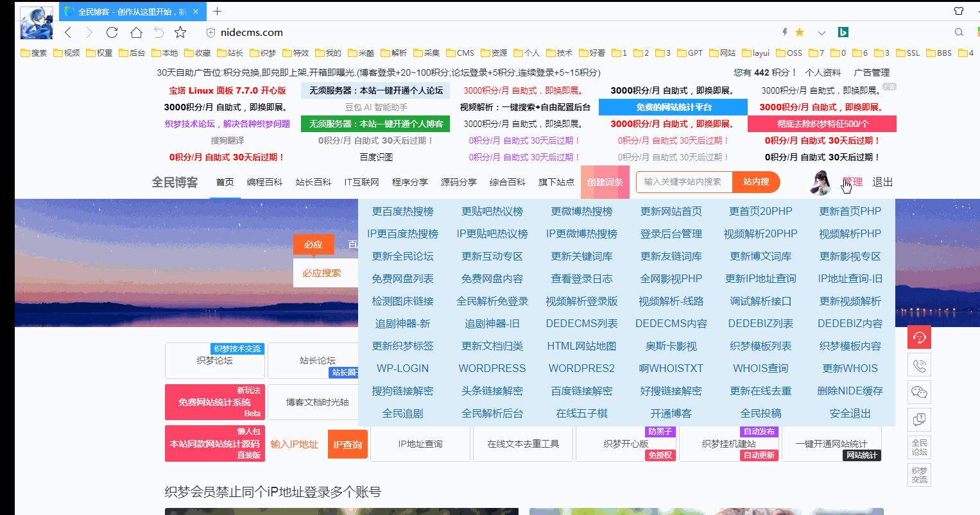Screen dimensions: 980x515
Task: Click the 更新网站首页 link in dropdown
Action: pyautogui.click(x=671, y=212)
